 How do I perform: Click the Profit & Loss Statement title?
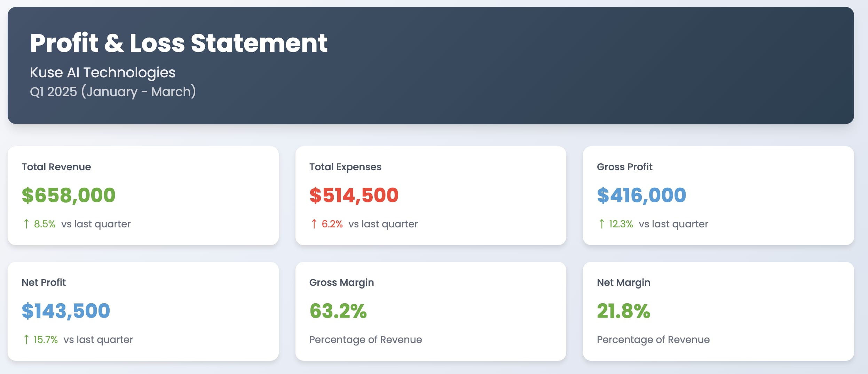pos(179,43)
